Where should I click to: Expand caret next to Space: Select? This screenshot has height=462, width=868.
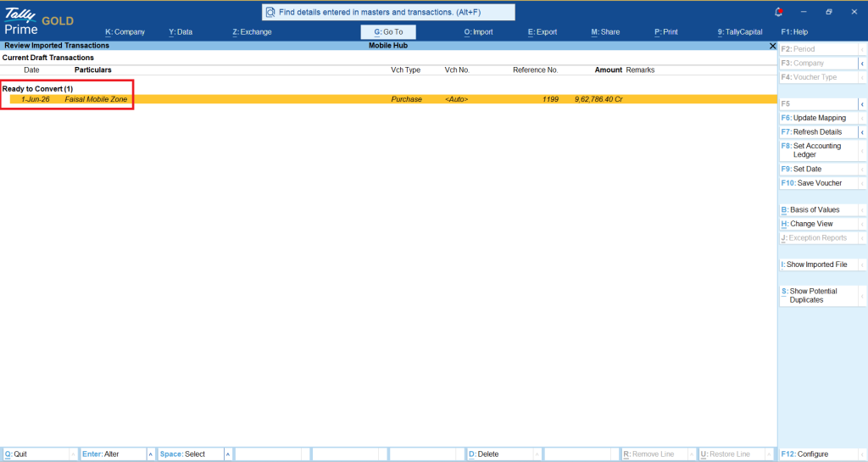(x=227, y=454)
